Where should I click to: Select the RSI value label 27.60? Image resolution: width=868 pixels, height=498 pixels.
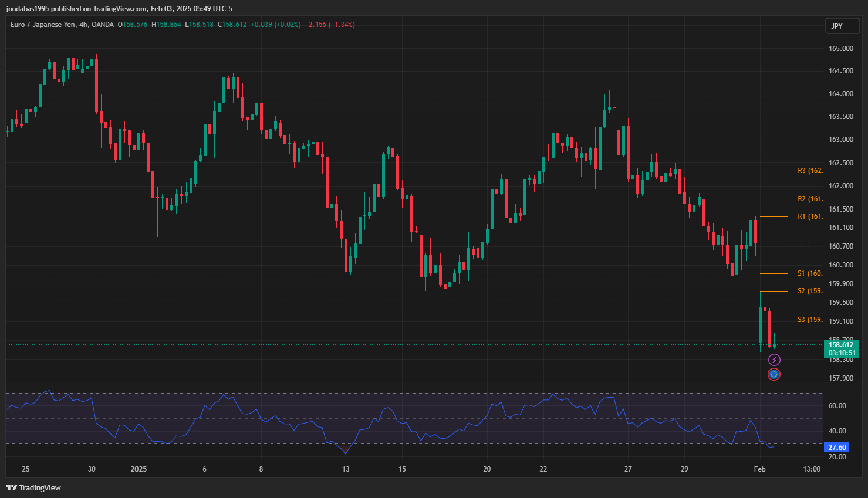click(837, 448)
